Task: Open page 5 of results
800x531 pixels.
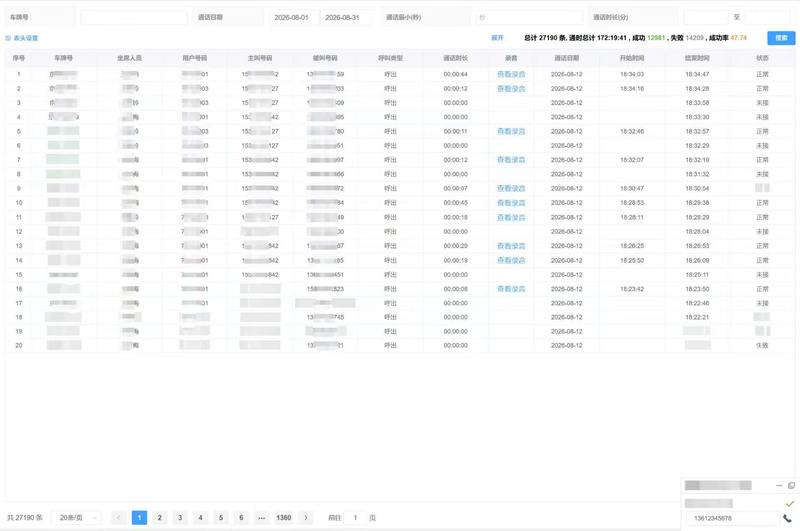Action: pos(221,518)
